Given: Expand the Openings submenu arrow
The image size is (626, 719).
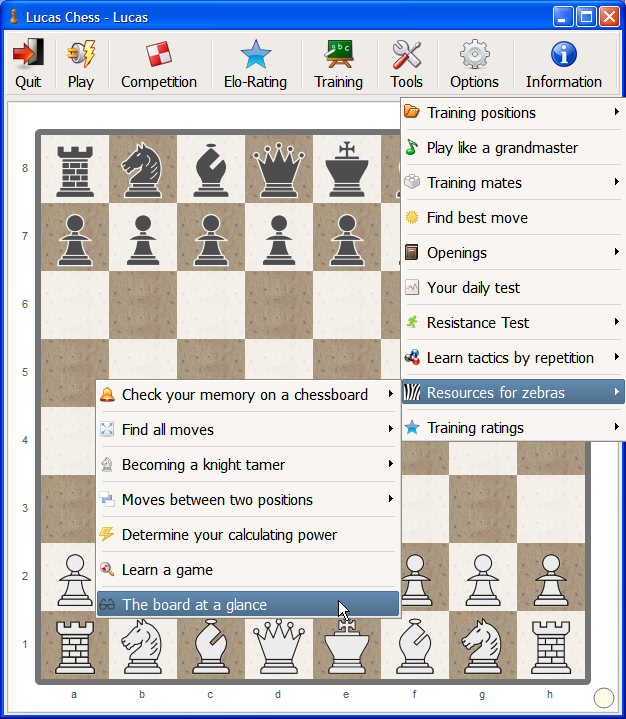Looking at the screenshot, I should 617,252.
